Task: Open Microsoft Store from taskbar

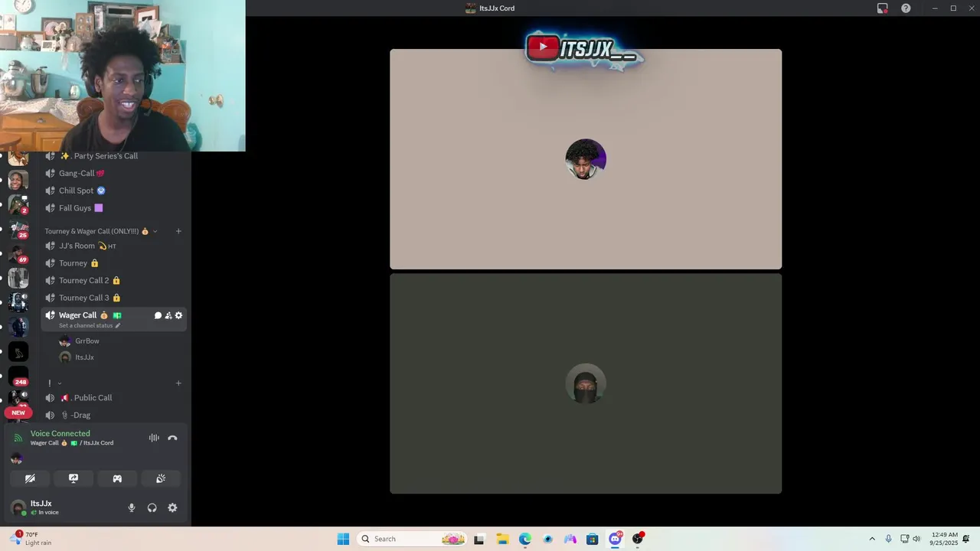Action: click(593, 539)
